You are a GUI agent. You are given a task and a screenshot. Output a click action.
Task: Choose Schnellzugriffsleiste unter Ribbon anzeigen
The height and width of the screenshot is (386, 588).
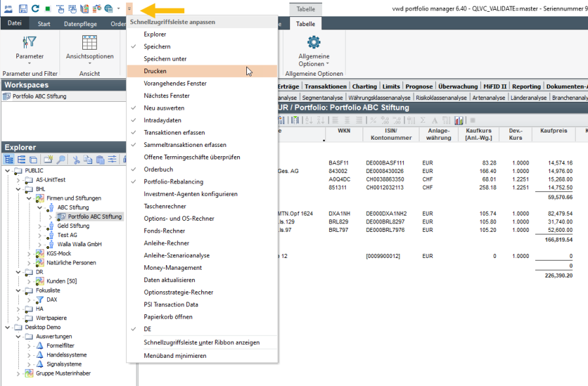click(x=201, y=342)
